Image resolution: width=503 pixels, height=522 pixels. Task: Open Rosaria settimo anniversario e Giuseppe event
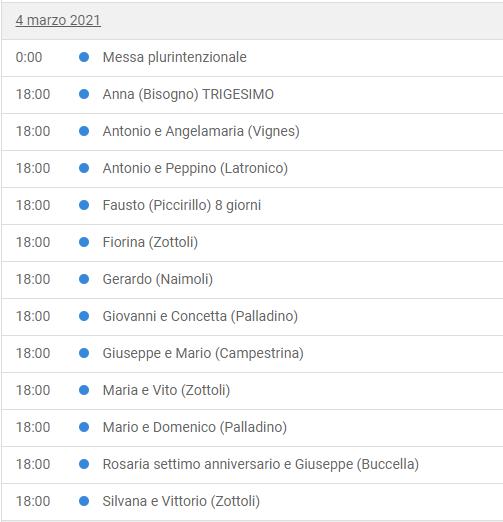261,464
